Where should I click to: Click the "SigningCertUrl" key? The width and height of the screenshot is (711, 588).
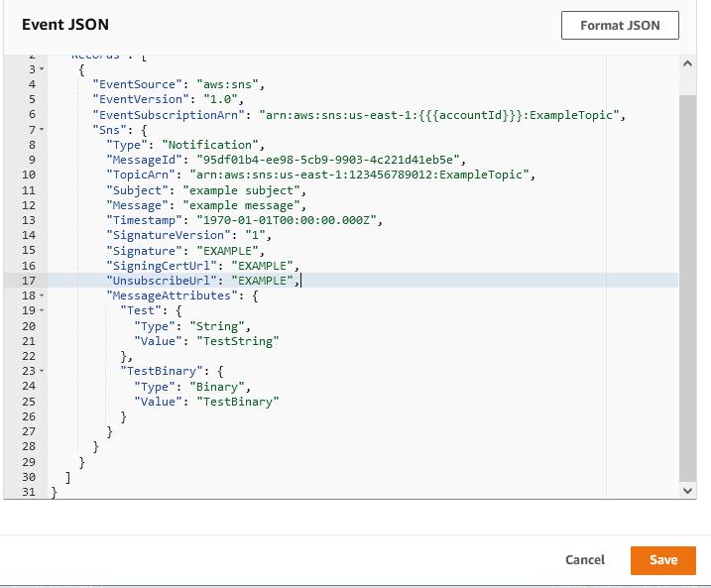click(x=162, y=266)
